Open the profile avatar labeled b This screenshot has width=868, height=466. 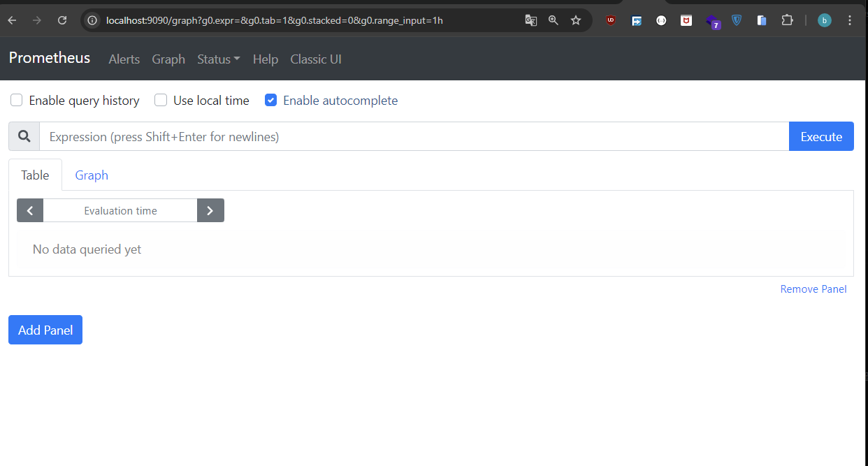825,20
